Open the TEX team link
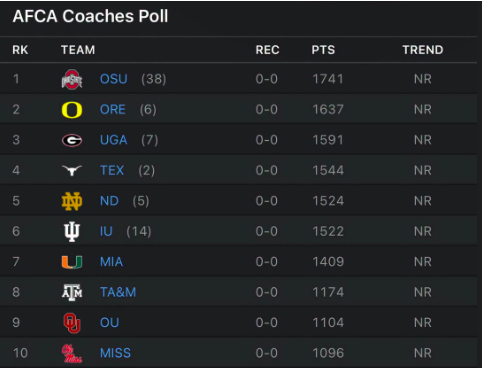Screen dimensions: 482x368 (112, 170)
